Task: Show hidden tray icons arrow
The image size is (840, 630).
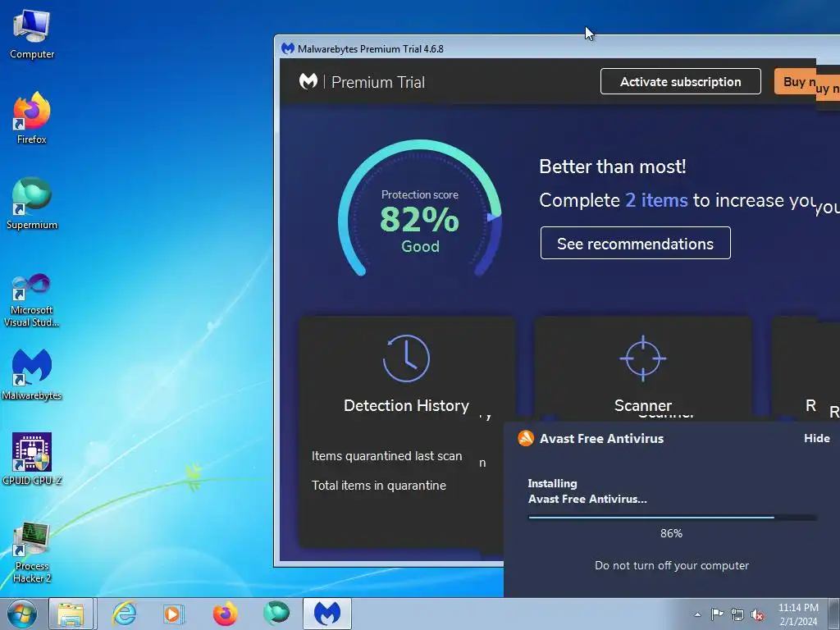Action: [x=697, y=614]
